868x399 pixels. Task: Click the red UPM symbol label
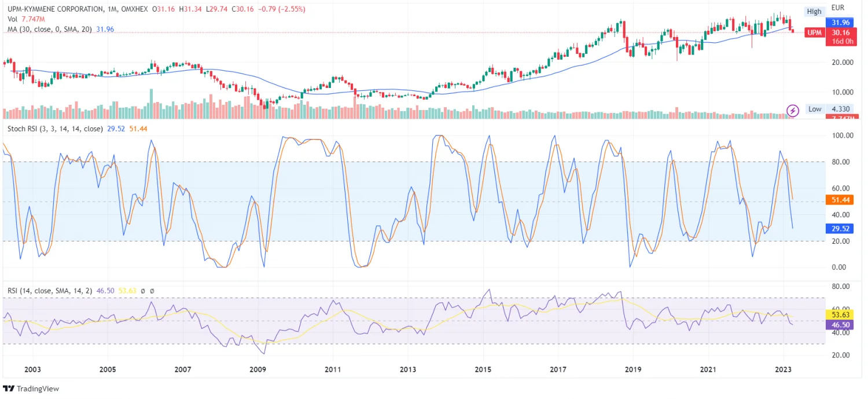[814, 32]
